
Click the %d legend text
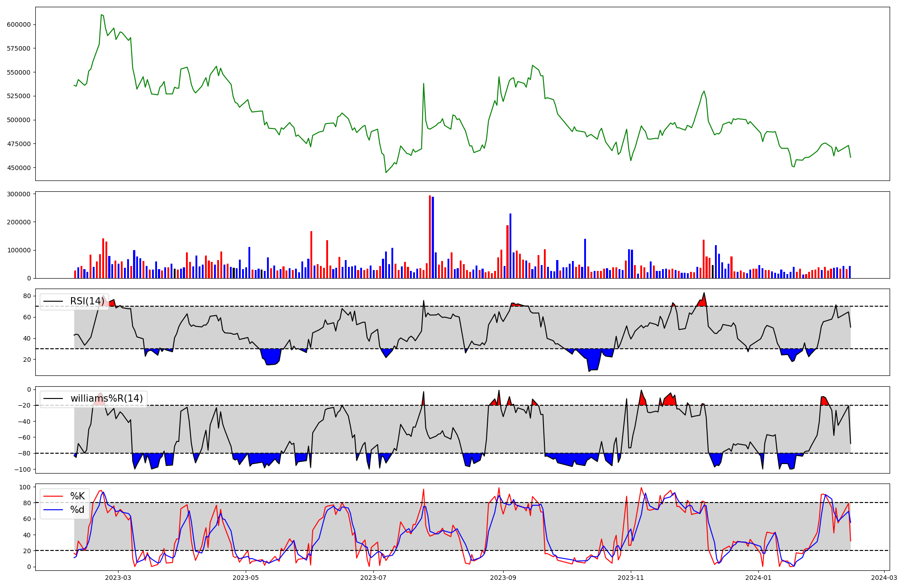[x=77, y=510]
